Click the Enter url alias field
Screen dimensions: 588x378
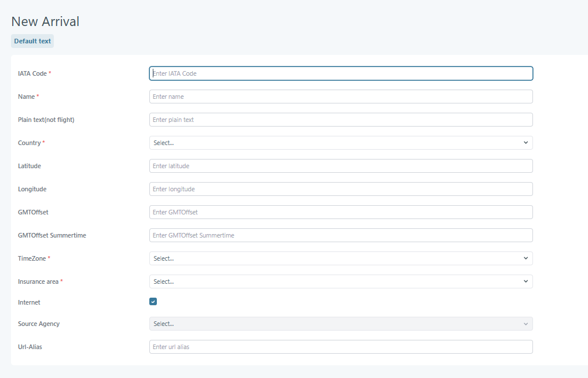[340, 347]
